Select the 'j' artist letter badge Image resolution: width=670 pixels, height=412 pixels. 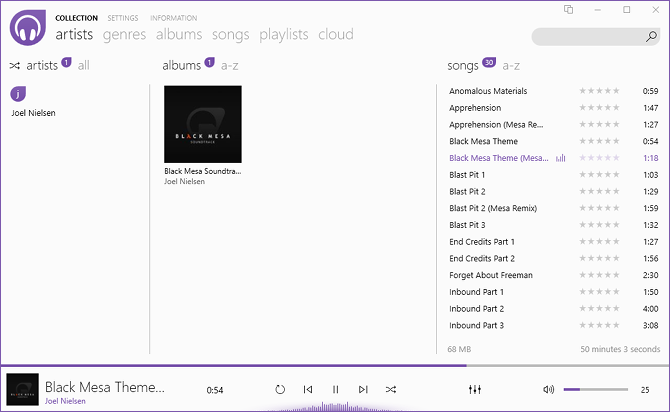[x=18, y=94]
